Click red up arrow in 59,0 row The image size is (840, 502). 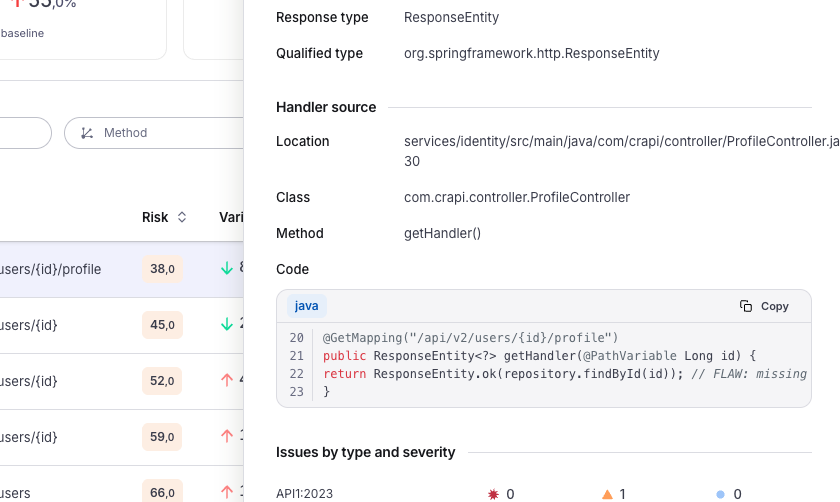(227, 436)
